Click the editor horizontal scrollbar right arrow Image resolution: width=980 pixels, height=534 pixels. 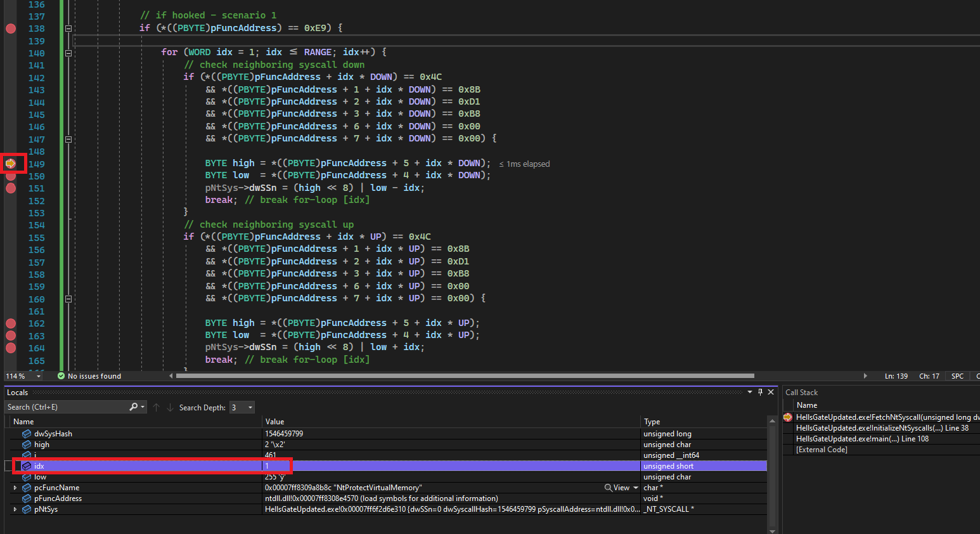pyautogui.click(x=865, y=376)
